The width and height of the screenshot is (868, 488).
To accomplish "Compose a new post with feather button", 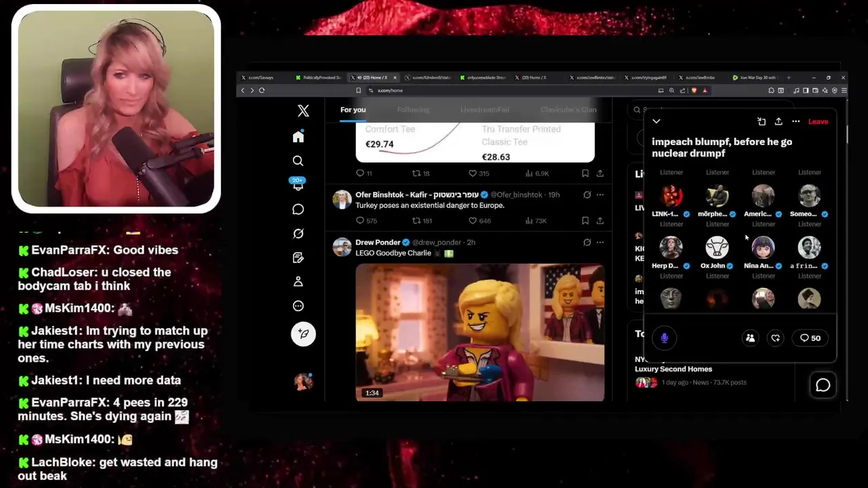I will tap(303, 333).
